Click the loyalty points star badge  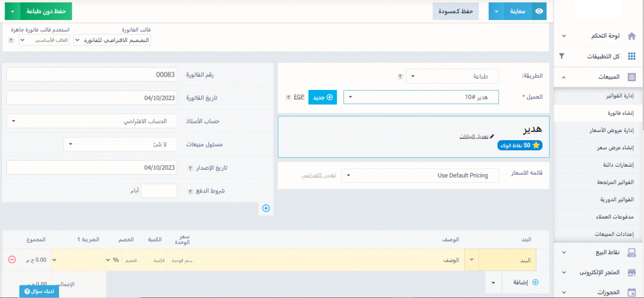(x=519, y=145)
